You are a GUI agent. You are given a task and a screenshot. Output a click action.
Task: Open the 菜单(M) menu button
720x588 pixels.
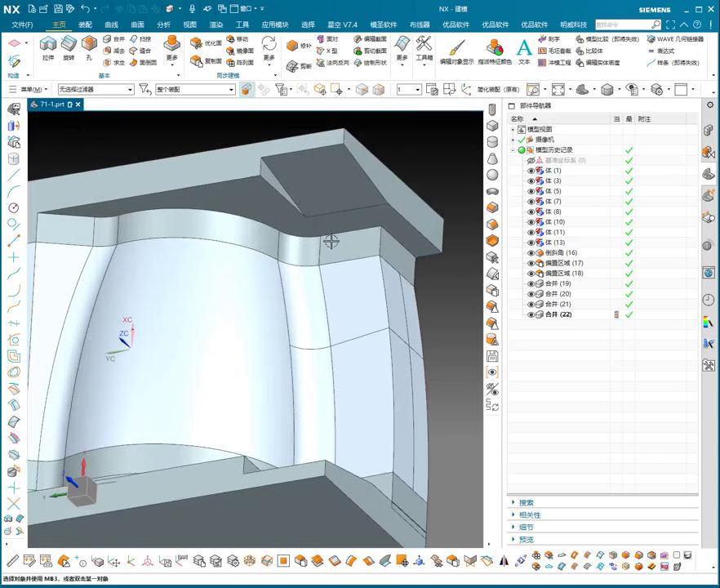tap(33, 89)
